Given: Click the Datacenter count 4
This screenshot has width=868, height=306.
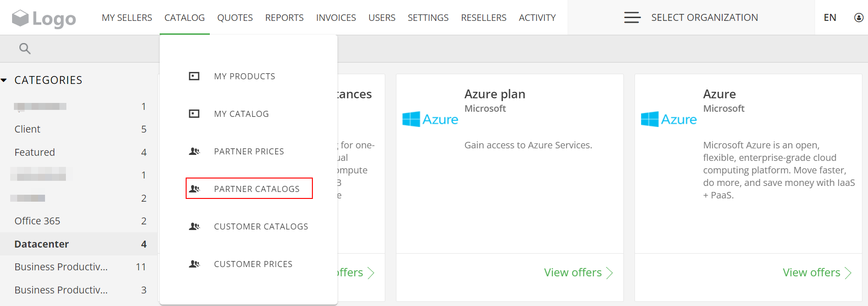Looking at the screenshot, I should tap(144, 244).
